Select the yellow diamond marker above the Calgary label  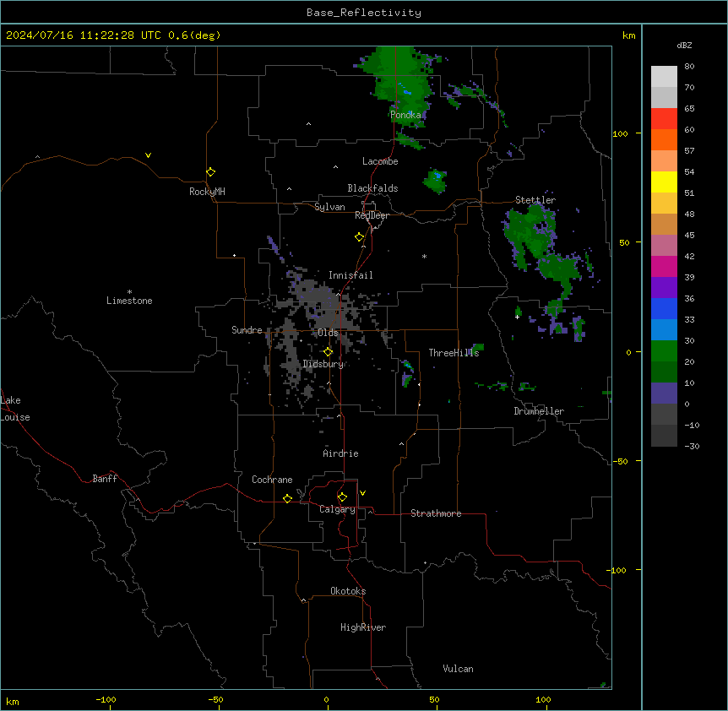click(342, 497)
